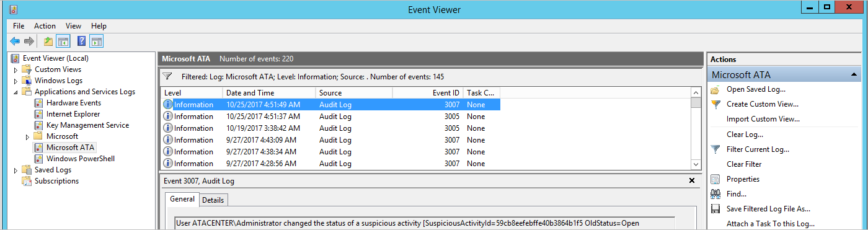Click info icon of 10/19/2017 3:38:42 AM event
Screen dimensions: 868x230
point(168,128)
